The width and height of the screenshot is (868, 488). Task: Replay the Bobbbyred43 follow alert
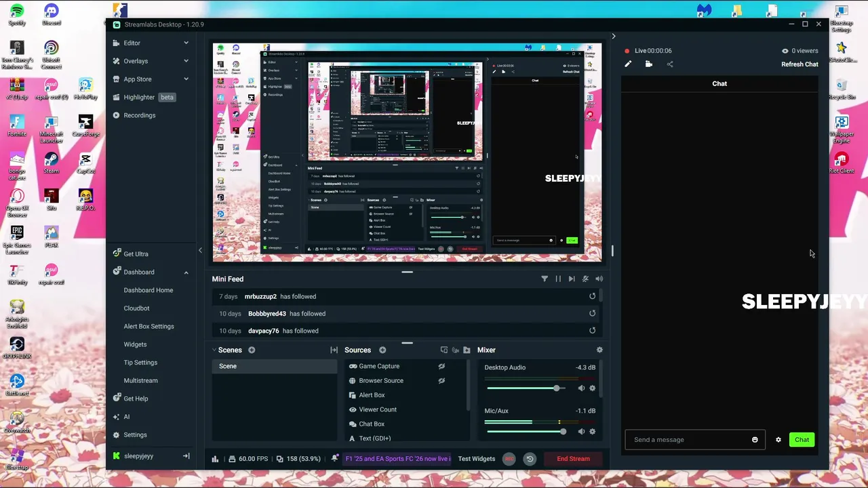[592, 313]
